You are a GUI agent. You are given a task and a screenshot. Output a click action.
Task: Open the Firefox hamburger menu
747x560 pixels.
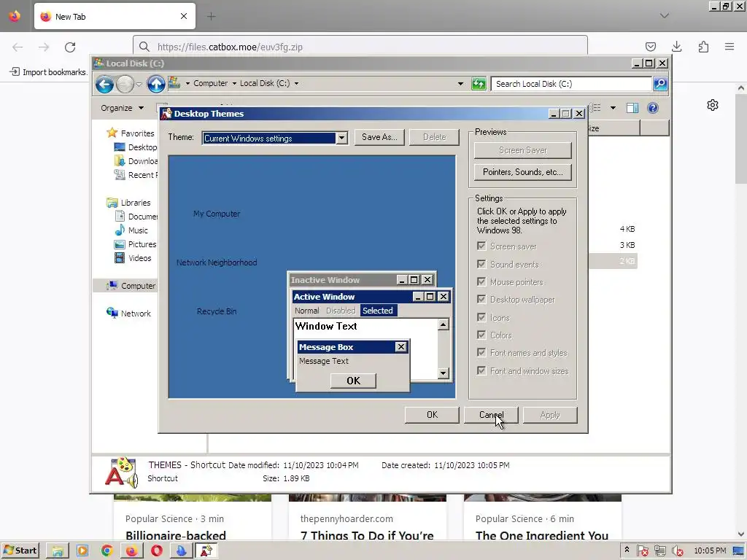tap(729, 47)
